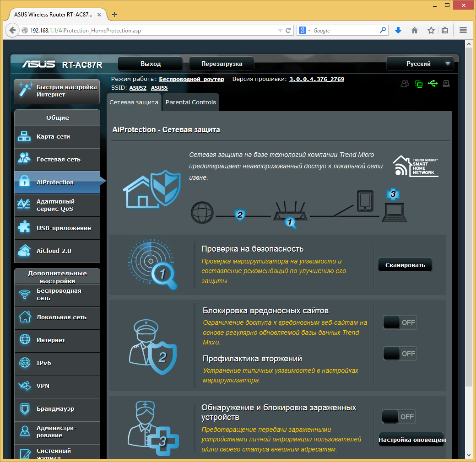
Task: Click the AiProtection padlock icon
Action: [x=24, y=181]
